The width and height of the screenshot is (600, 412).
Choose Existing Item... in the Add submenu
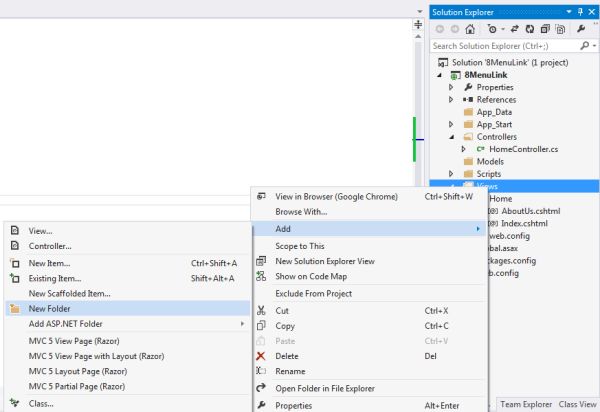point(127,278)
